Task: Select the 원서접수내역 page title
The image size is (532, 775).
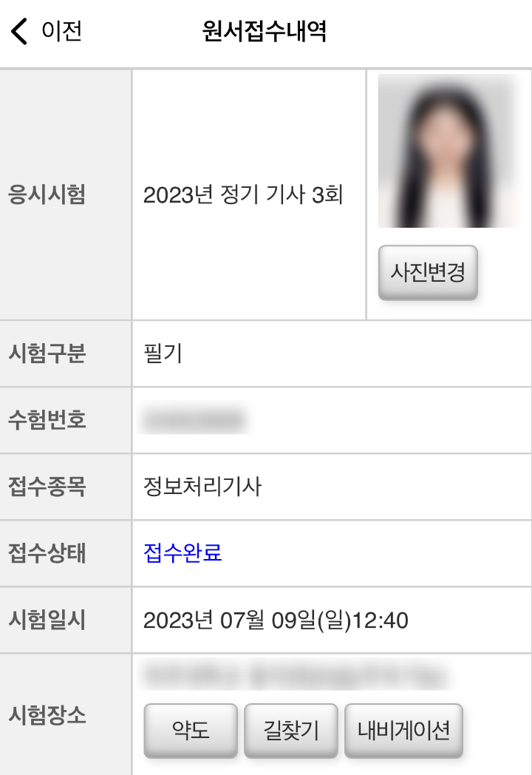Action: pos(265,31)
